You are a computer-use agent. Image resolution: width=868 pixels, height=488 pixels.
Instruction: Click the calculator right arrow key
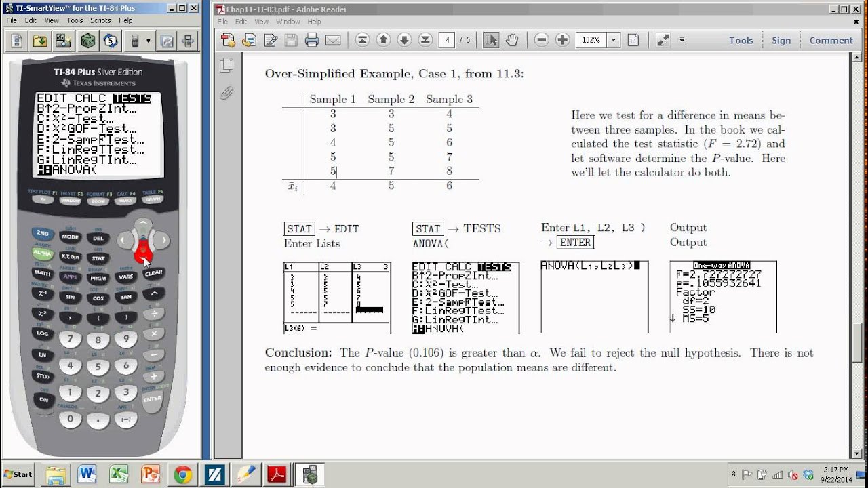pyautogui.click(x=161, y=240)
